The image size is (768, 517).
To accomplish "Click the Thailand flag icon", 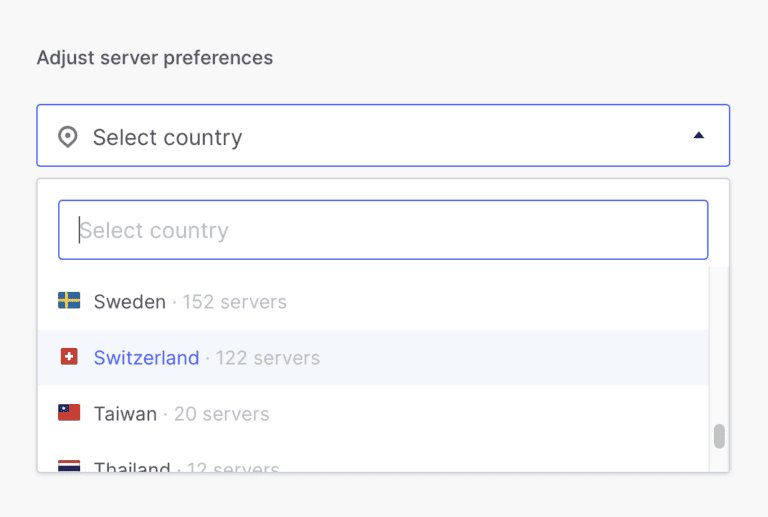I will tap(69, 466).
